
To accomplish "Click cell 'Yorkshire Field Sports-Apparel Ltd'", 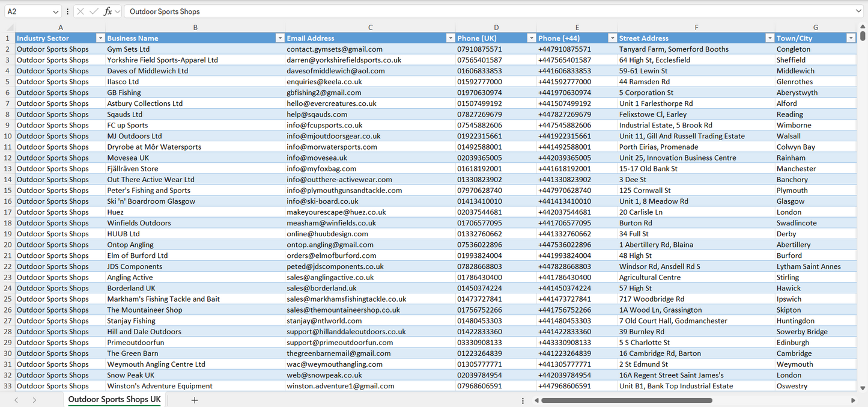I will click(195, 60).
